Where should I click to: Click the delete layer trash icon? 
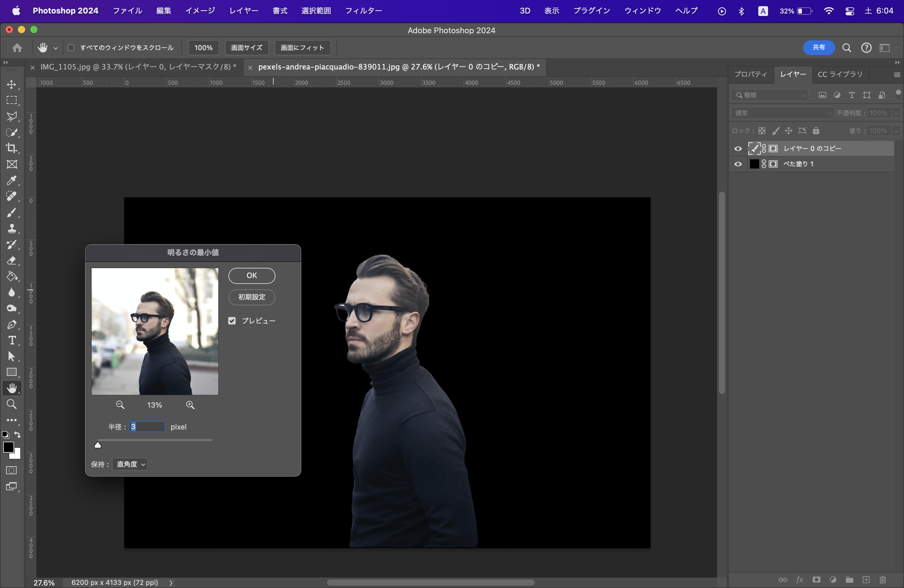point(882,580)
